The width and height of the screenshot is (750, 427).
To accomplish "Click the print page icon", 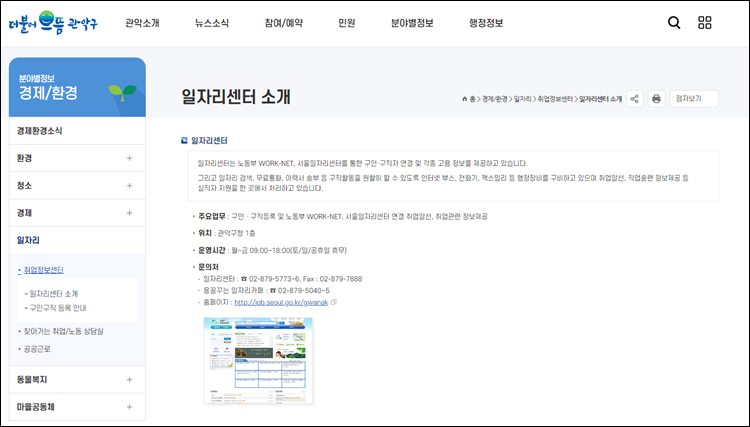I will (656, 99).
